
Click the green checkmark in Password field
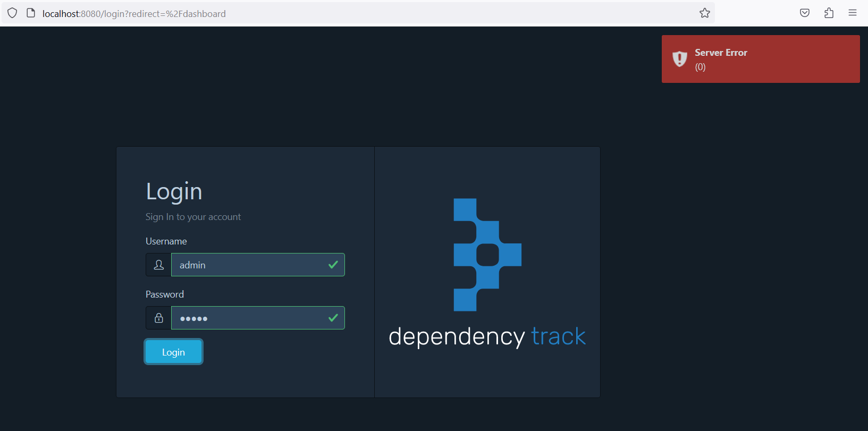click(333, 318)
